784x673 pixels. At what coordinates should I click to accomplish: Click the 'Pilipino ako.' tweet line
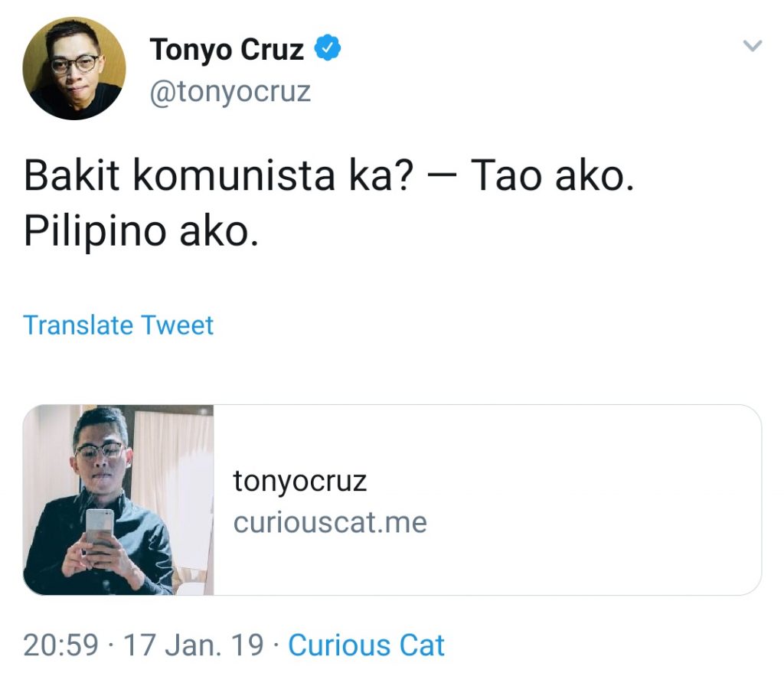click(x=141, y=232)
